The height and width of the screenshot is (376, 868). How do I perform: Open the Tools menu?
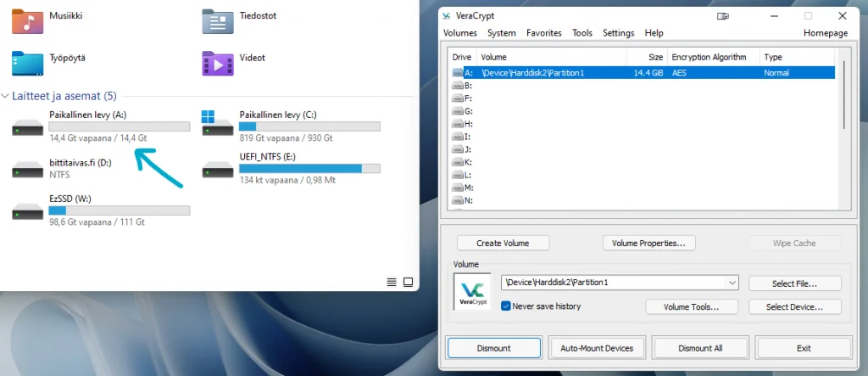(x=582, y=33)
